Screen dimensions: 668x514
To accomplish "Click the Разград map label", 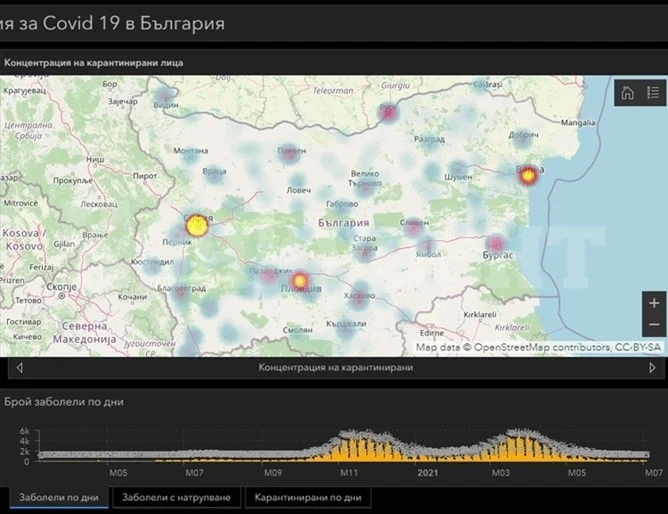I will coord(429,139).
